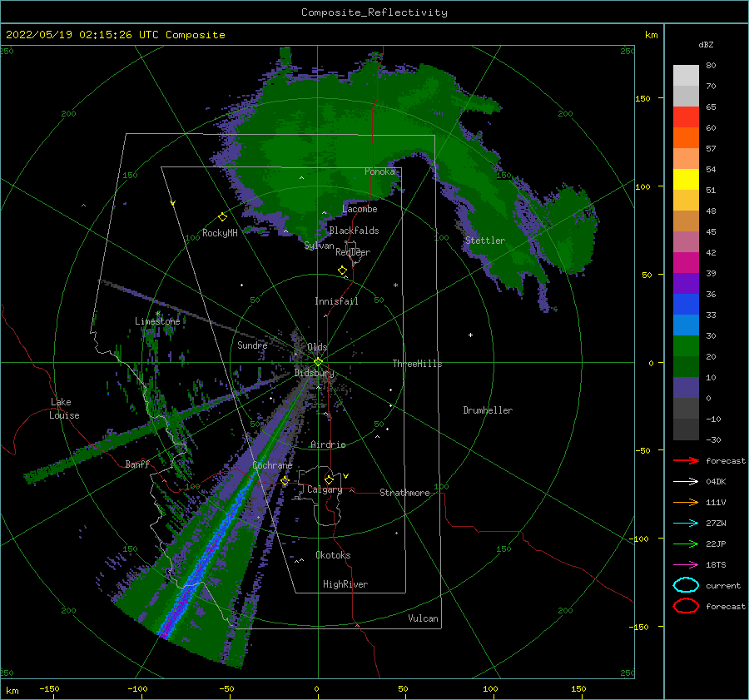
Task: Click the yellow diamond marker near RockyMH
Action: click(x=222, y=217)
